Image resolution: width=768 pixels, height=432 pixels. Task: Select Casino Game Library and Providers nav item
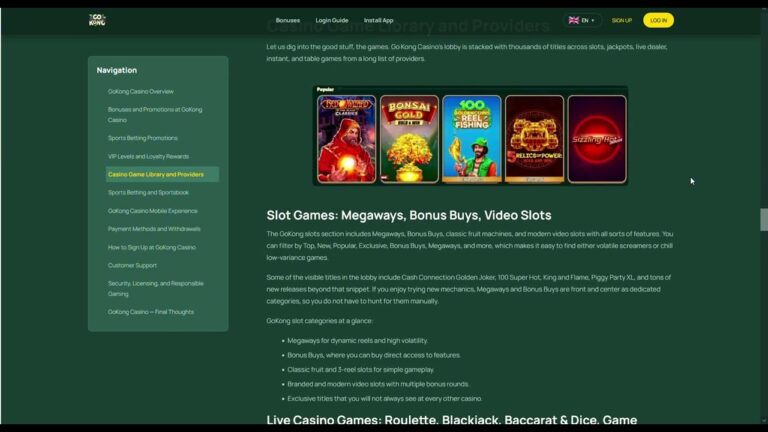162,174
